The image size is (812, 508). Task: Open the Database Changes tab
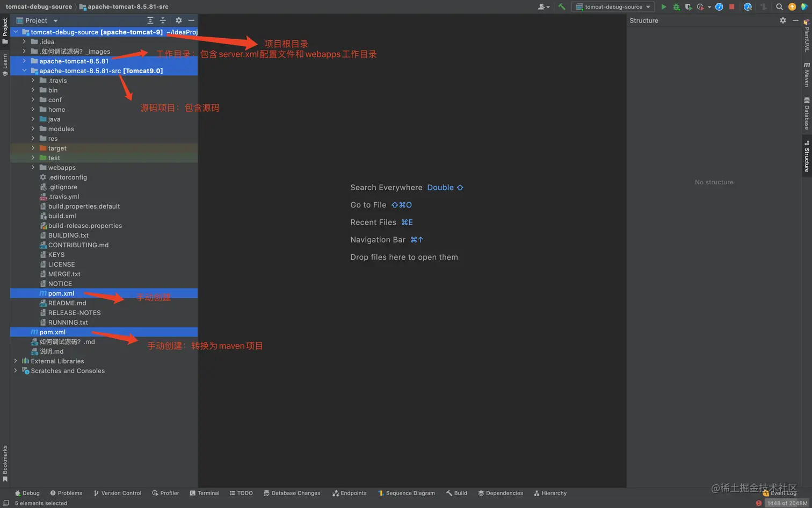pos(292,493)
